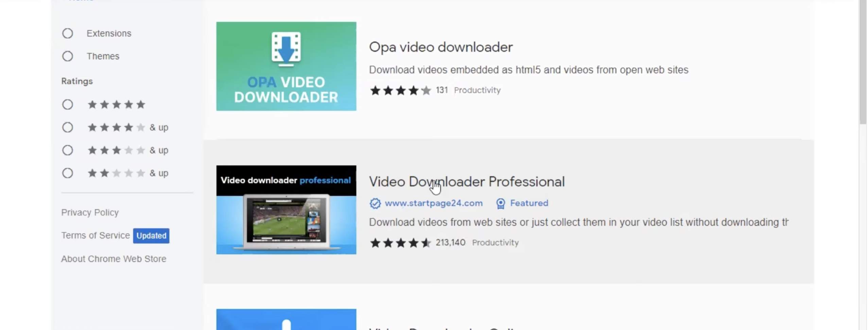Choose the three stars & up filter
This screenshot has height=330, width=868.
(68, 150)
